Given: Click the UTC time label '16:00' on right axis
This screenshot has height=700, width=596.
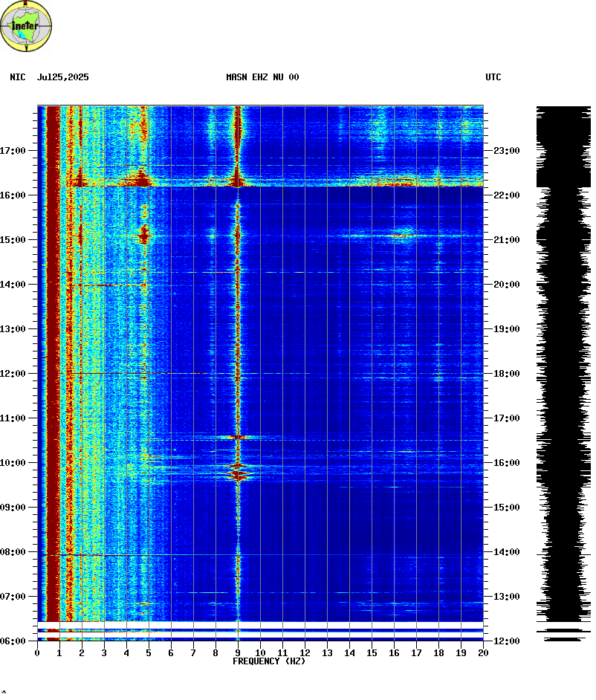Looking at the screenshot, I should pos(507,463).
